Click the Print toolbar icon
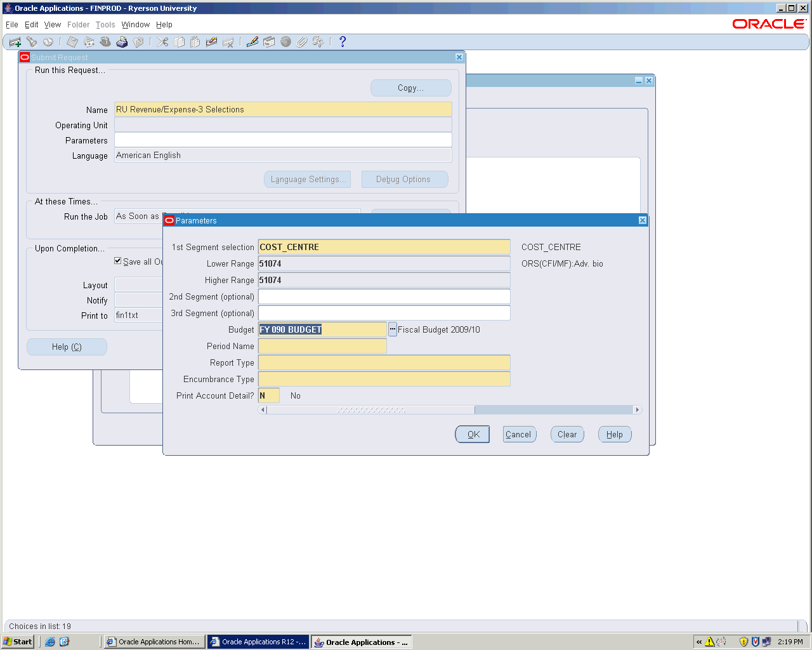The width and height of the screenshot is (812, 650). click(x=122, y=42)
